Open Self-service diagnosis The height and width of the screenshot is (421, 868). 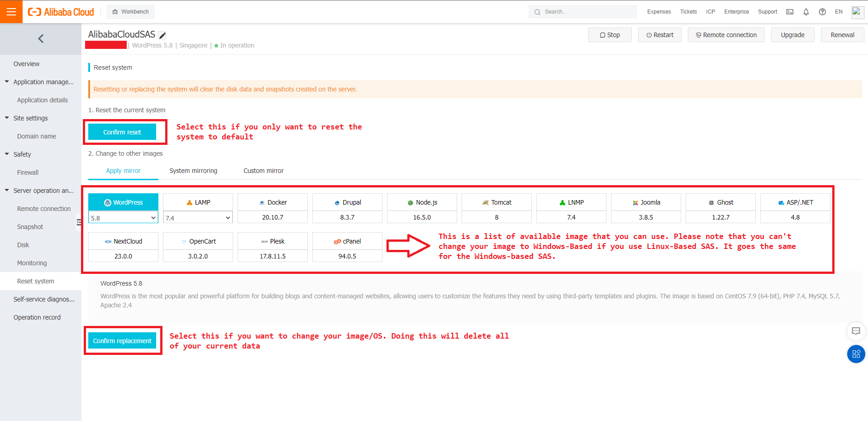point(41,299)
